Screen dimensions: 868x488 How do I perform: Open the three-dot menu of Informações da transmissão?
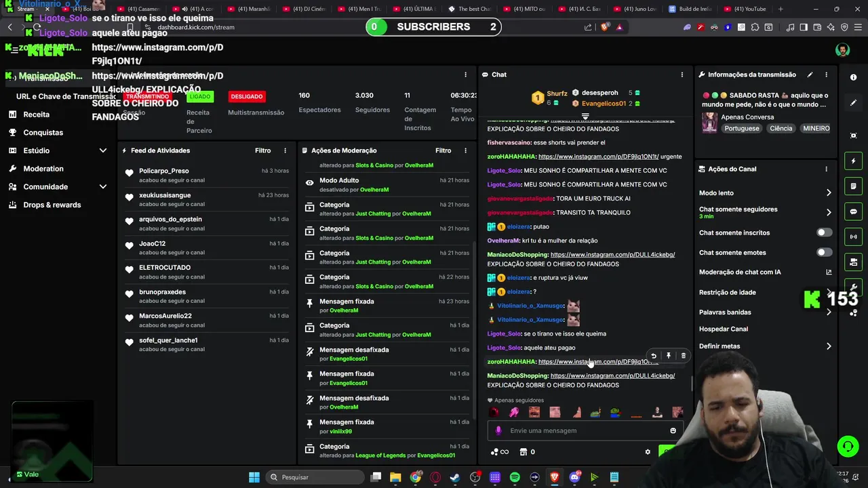[x=826, y=75]
